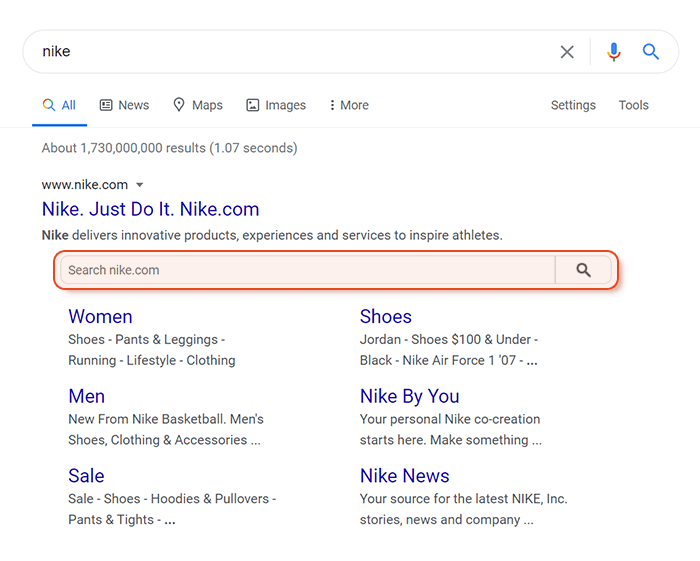Click the Shoes - Pants & Leggings snippet under Women

[x=152, y=350]
